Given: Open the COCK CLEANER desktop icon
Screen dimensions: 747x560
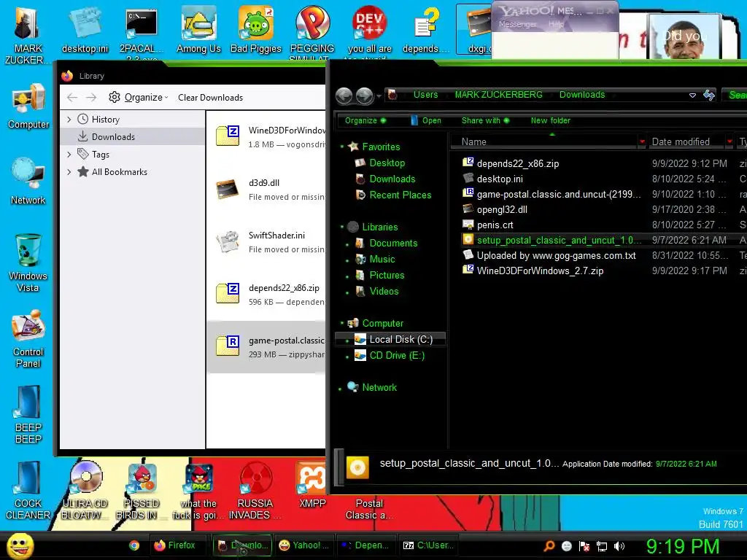Looking at the screenshot, I should click(28, 490).
